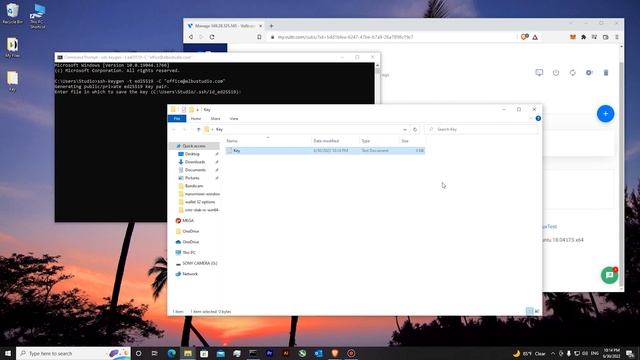Select Quick access in navigation pane
Image resolution: width=640 pixels, height=360 pixels.
[x=194, y=146]
